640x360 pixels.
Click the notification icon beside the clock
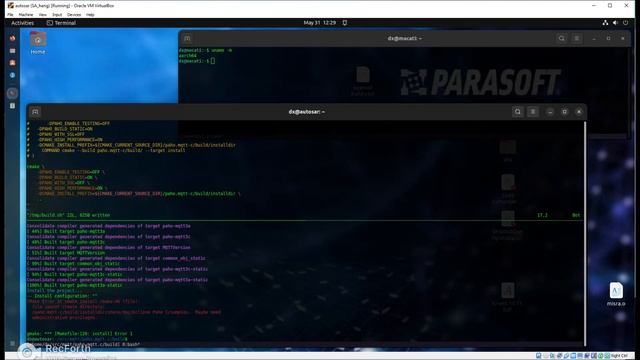pyautogui.click(x=345, y=23)
